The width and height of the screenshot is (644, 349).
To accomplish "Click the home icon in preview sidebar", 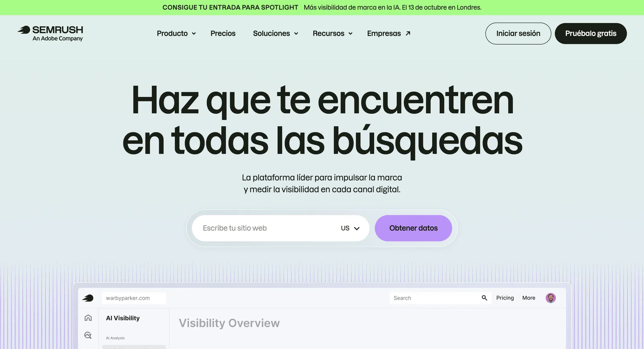I will pos(88,318).
